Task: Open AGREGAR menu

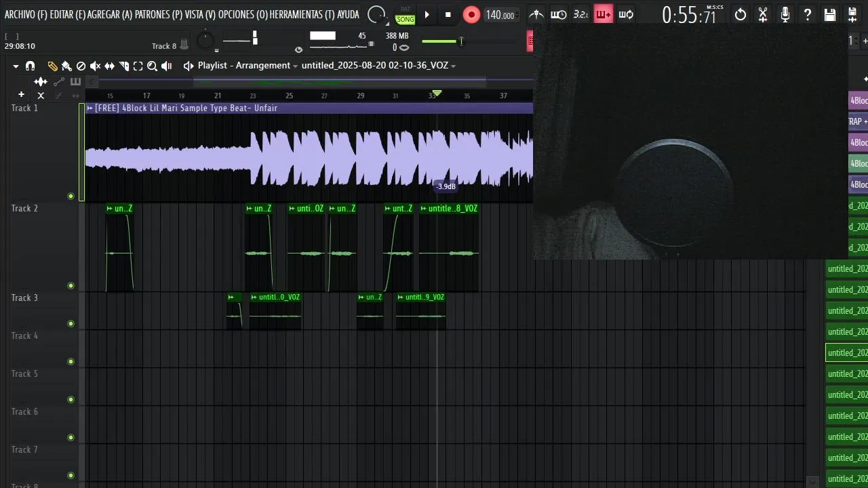Action: click(110, 14)
